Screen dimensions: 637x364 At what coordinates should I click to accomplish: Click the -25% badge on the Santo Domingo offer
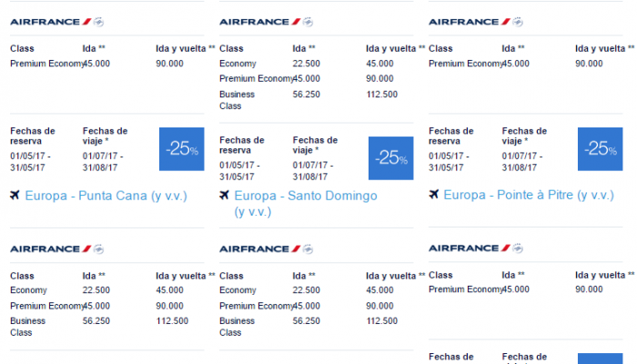[x=390, y=158]
